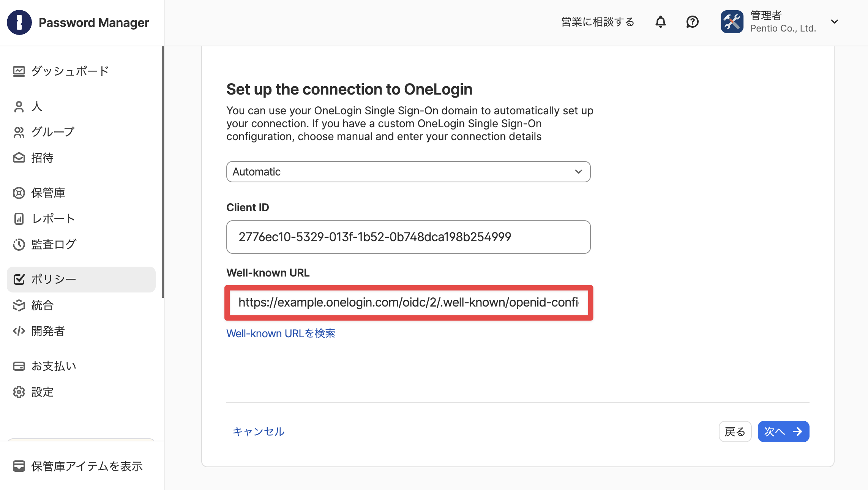Click into the Client ID field
Viewport: 868px width, 490px height.
tap(408, 237)
